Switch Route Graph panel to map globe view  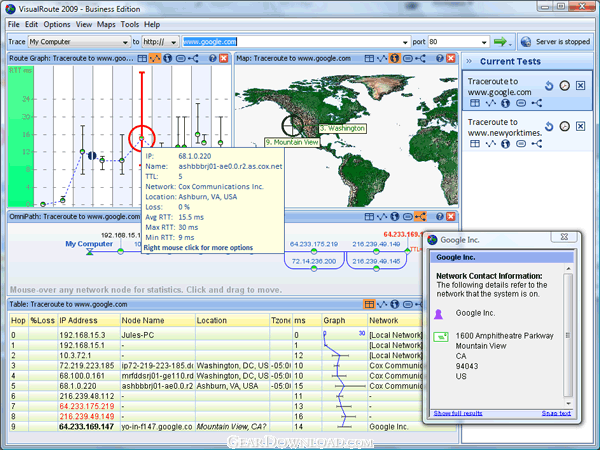pos(167,59)
